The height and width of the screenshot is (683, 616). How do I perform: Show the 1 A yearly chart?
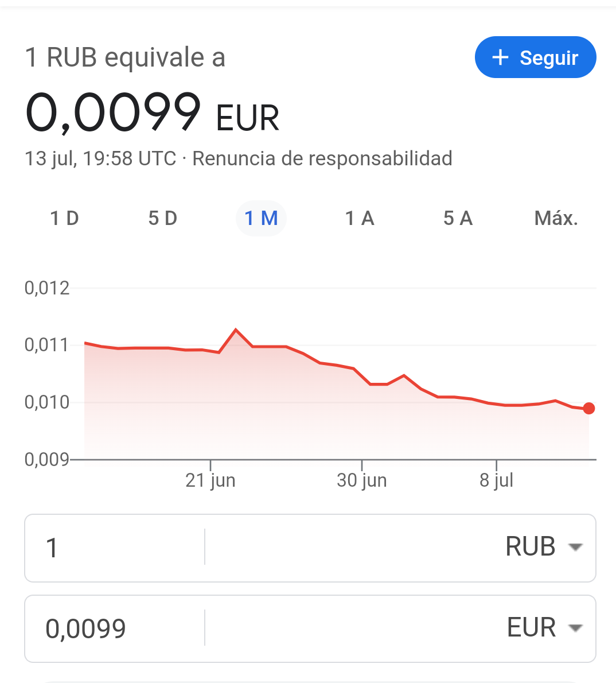click(360, 218)
